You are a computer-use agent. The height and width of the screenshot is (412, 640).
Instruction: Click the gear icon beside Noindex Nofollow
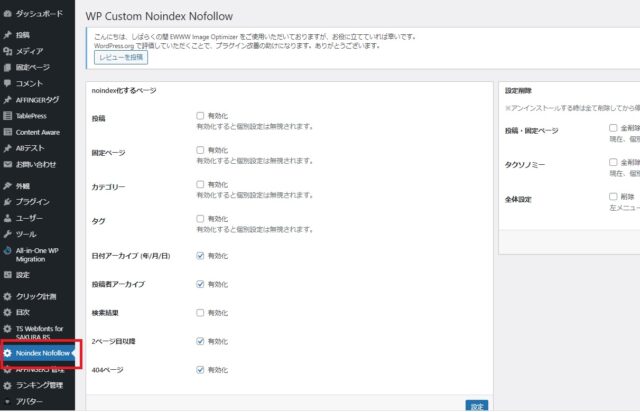[x=7, y=353]
